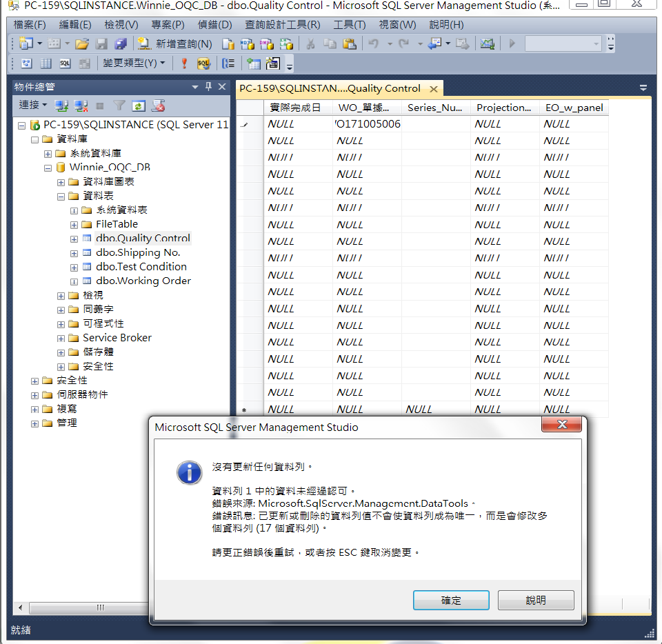Click the Add New Derived Table icon
This screenshot has height=644, width=662.
point(273,63)
